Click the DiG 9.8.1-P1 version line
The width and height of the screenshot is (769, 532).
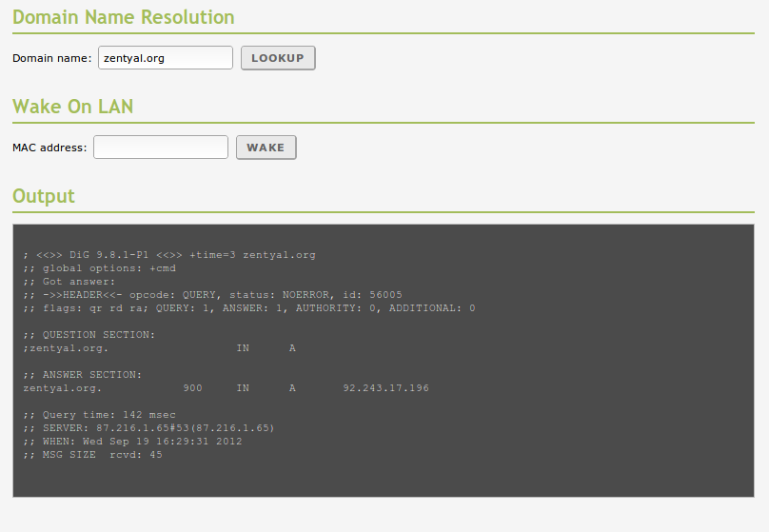pyautogui.click(x=169, y=255)
